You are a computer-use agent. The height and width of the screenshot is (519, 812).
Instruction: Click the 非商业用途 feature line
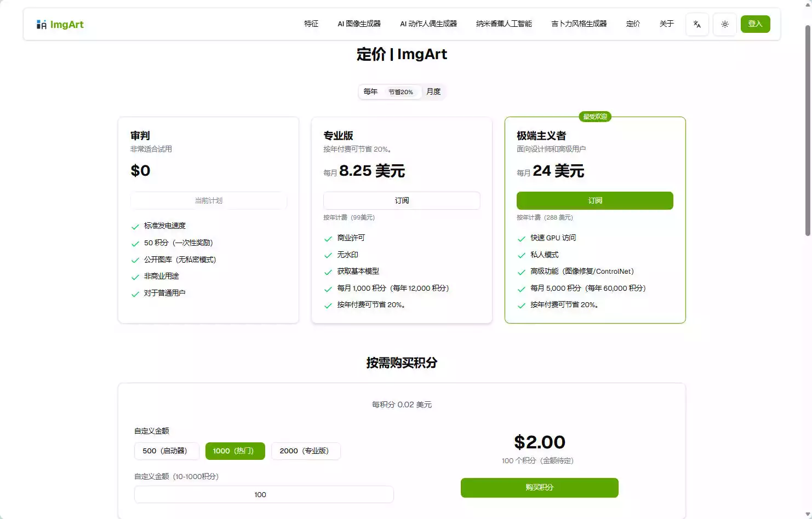(162, 276)
